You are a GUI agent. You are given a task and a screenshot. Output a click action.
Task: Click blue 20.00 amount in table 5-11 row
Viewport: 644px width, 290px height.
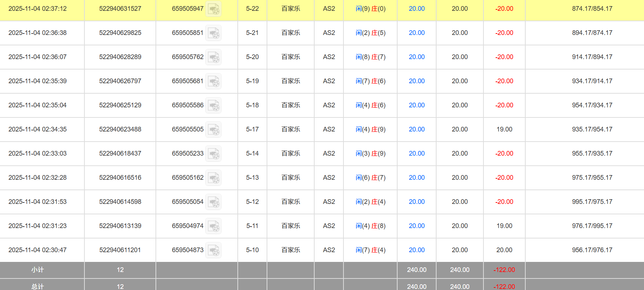pos(416,226)
